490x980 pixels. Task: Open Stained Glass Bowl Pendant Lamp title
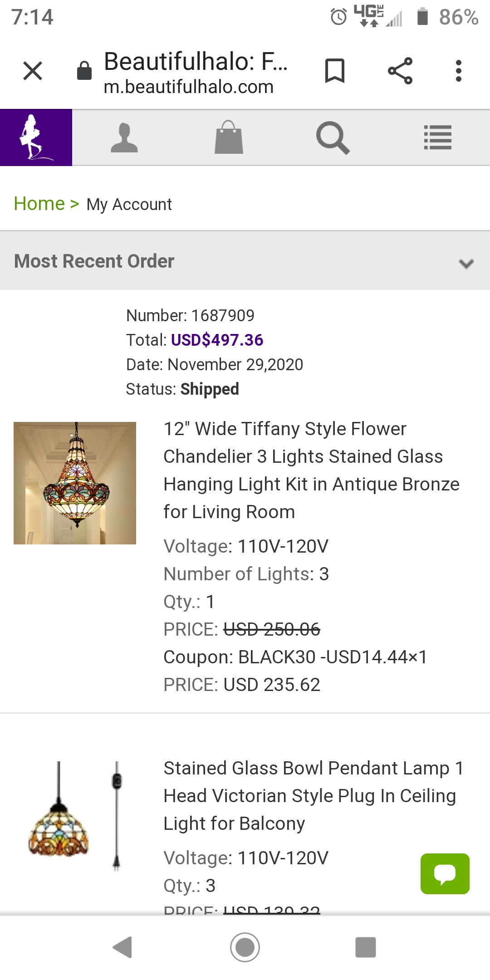pos(313,796)
